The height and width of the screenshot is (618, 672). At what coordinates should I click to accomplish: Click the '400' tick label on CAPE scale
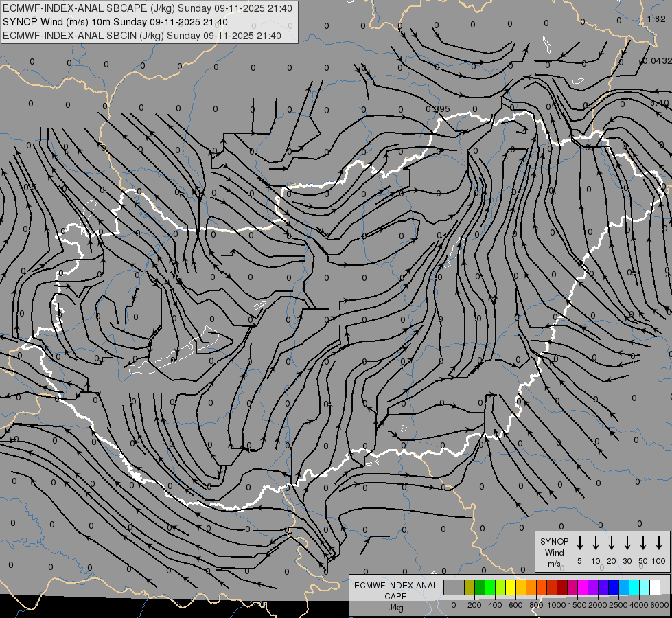point(495,605)
